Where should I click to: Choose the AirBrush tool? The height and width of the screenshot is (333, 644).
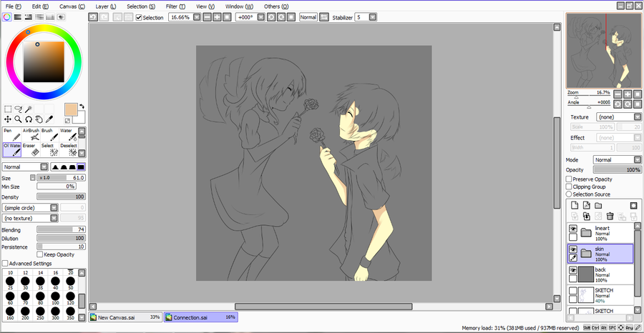31,134
